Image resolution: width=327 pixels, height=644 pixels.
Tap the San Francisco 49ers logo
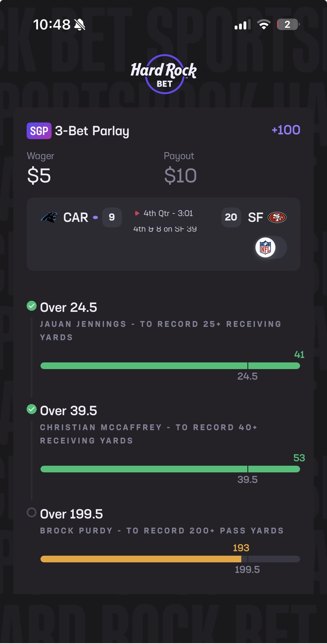pos(277,217)
